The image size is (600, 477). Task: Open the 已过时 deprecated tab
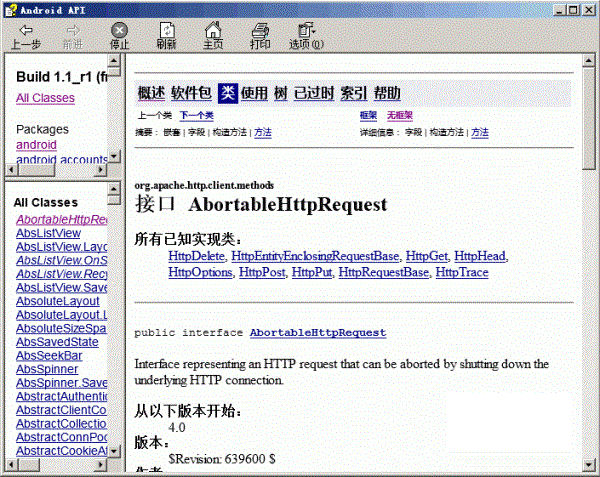tap(314, 93)
